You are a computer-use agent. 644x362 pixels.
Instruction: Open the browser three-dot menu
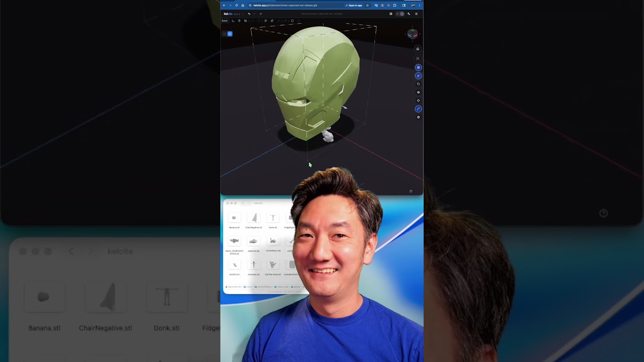point(420,6)
